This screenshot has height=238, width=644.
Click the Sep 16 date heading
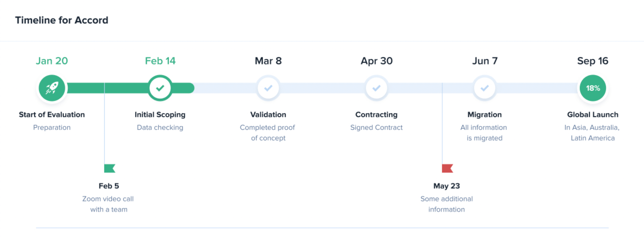tap(592, 61)
